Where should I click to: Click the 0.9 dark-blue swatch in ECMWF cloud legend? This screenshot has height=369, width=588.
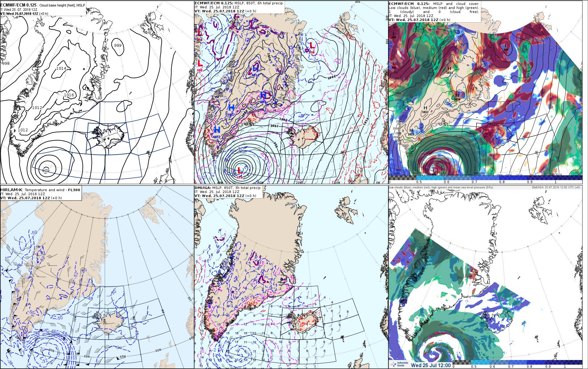pos(541,178)
